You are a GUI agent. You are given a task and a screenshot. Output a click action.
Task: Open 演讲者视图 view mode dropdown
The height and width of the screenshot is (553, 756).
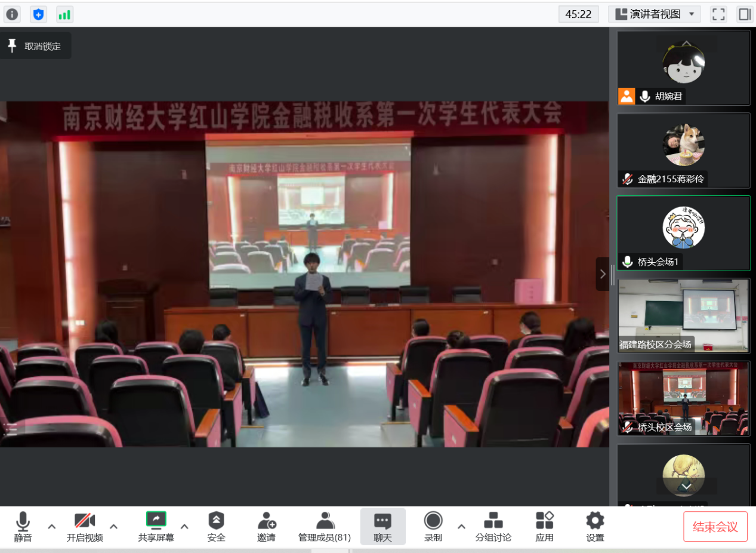coord(655,14)
